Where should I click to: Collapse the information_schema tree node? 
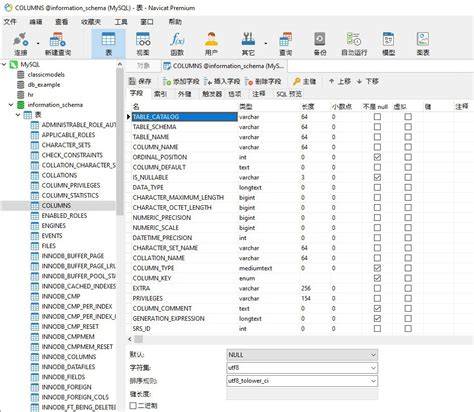pos(11,105)
